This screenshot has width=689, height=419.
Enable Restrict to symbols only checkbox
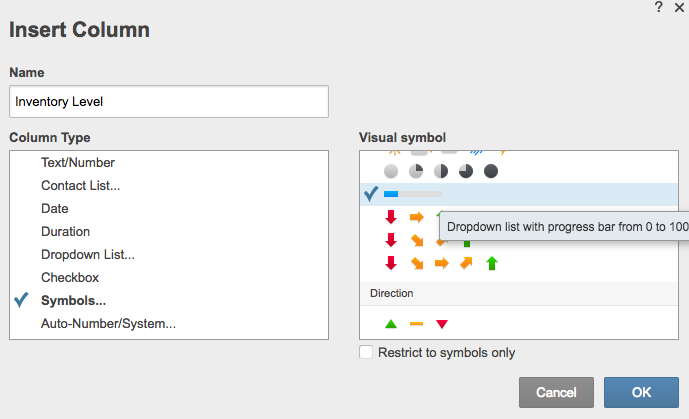tap(367, 352)
